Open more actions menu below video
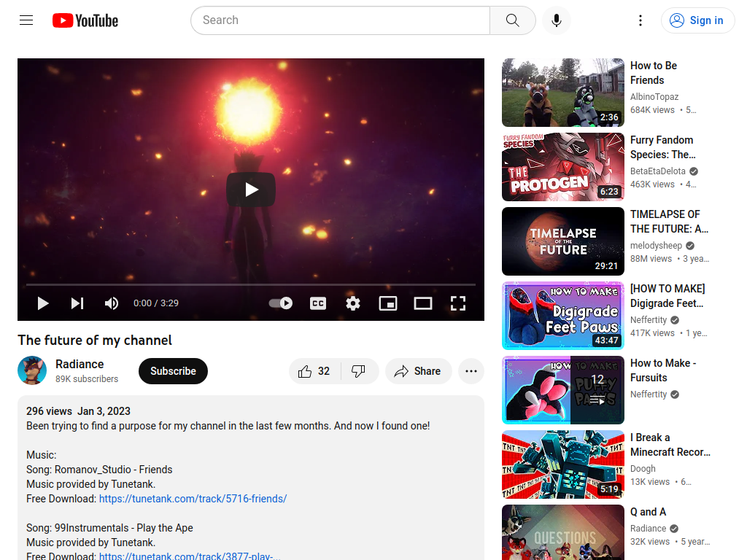 [471, 371]
